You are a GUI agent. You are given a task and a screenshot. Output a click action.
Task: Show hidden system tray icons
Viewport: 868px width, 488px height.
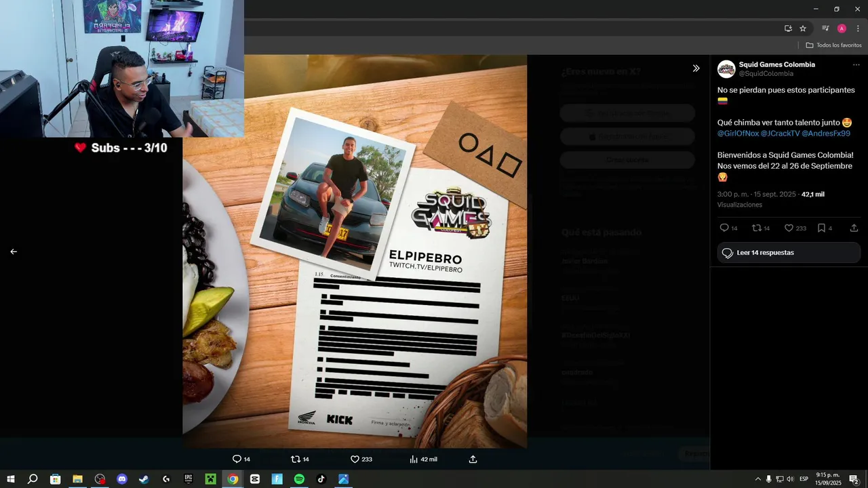pyautogui.click(x=758, y=479)
